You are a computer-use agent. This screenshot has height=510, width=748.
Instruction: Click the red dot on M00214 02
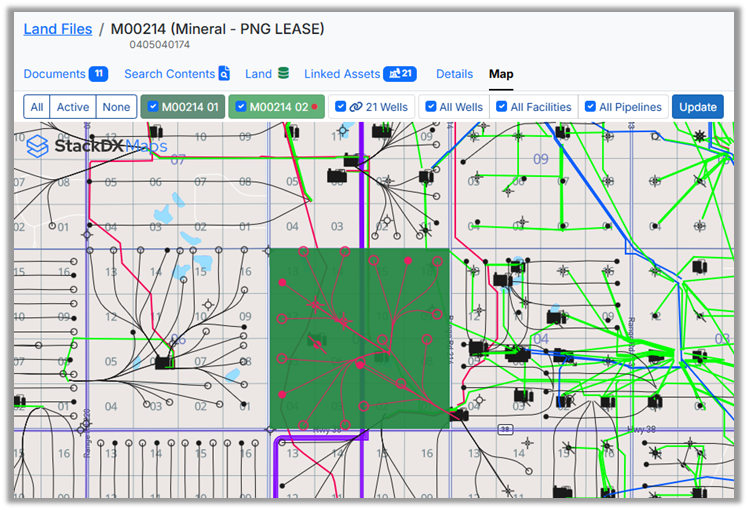tap(315, 107)
